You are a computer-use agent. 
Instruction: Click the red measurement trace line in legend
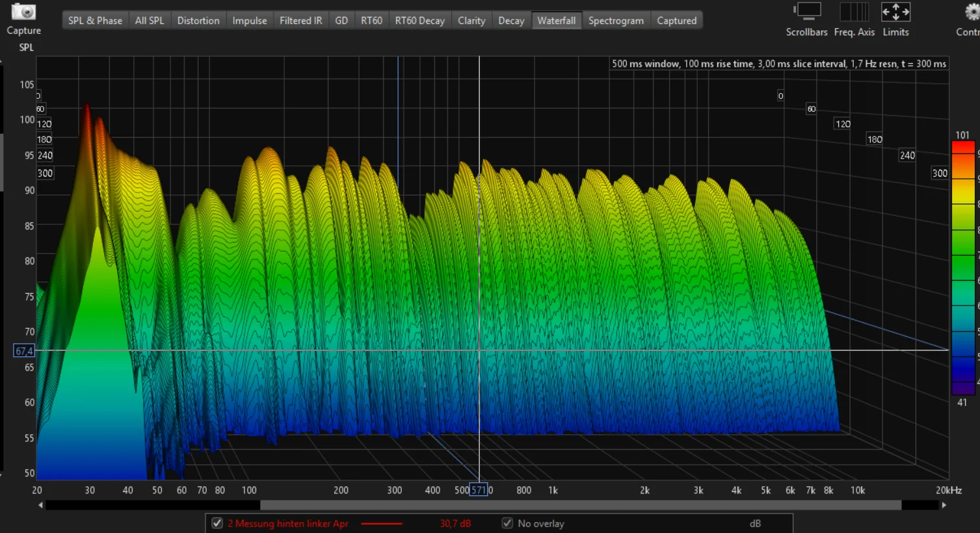[x=382, y=523]
